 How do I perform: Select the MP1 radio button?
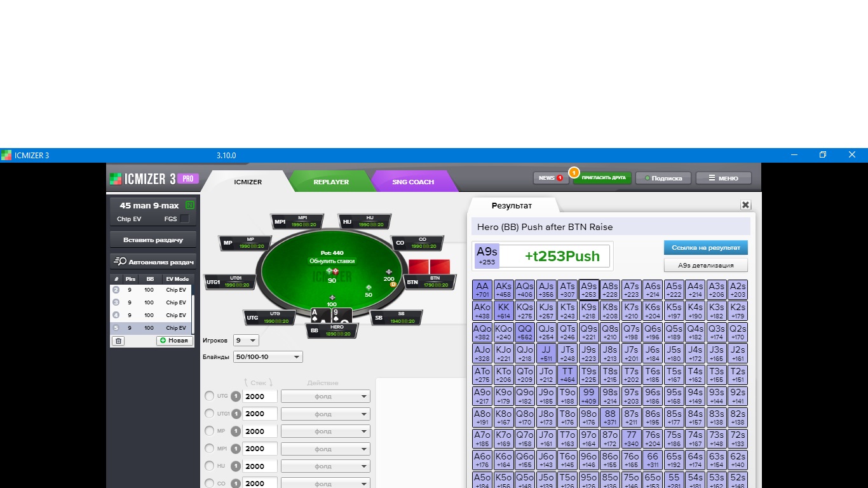(209, 449)
